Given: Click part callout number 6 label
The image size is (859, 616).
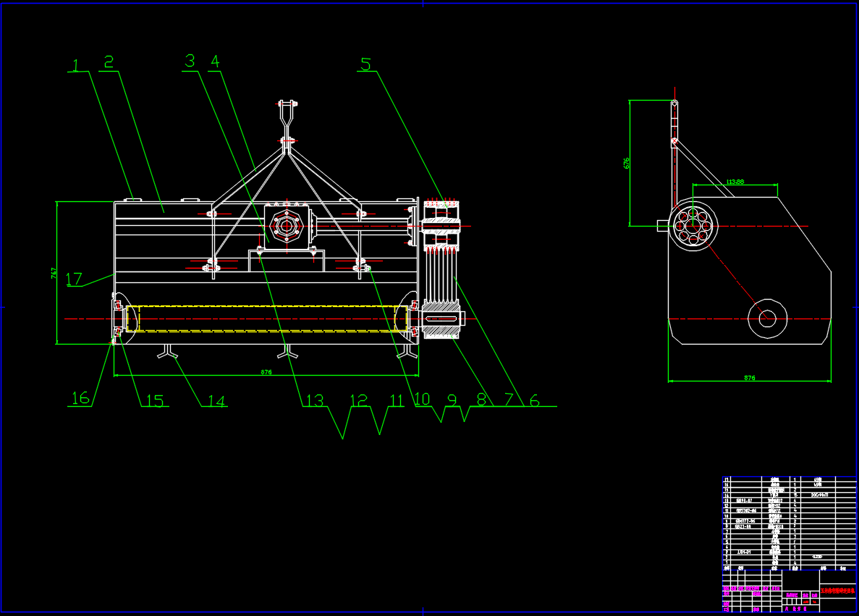Looking at the screenshot, I should [534, 400].
